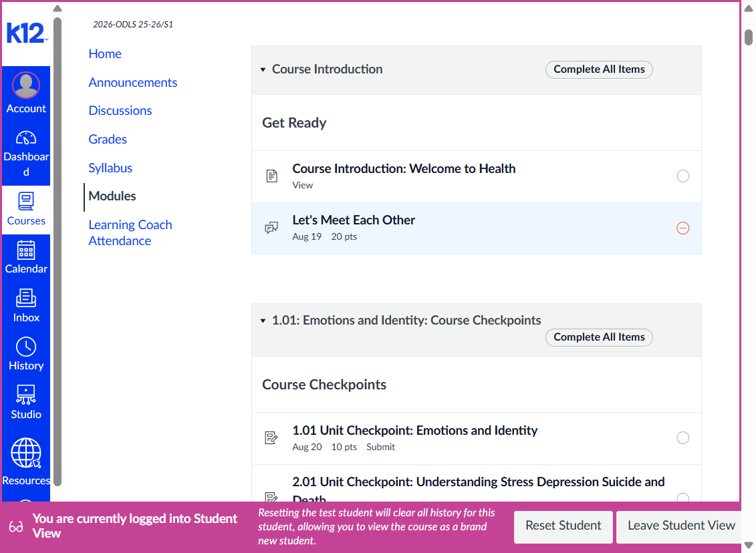
Task: Click the page scrollbar up arrow
Action: (748, 8)
